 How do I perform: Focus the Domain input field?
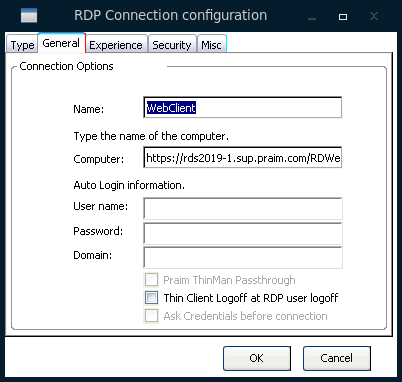coord(243,257)
